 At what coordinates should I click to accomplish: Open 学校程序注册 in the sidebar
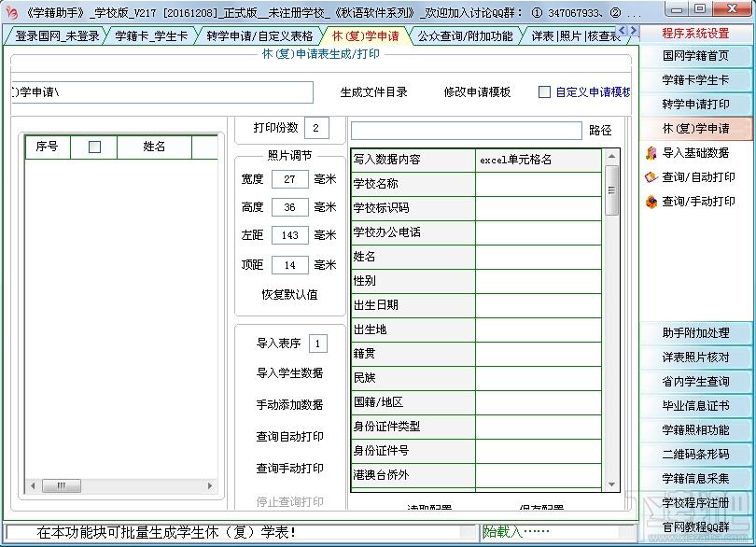point(695,502)
